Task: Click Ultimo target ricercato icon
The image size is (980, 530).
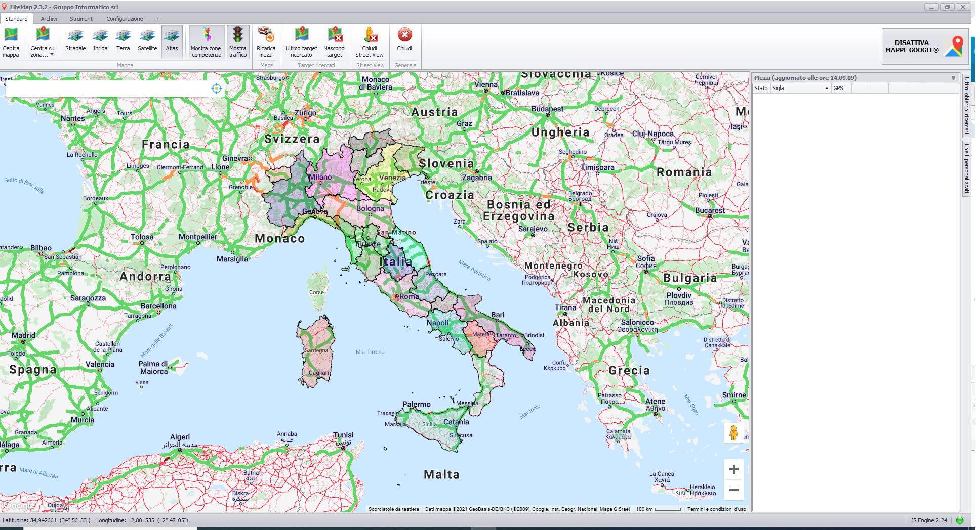Action: pyautogui.click(x=301, y=41)
